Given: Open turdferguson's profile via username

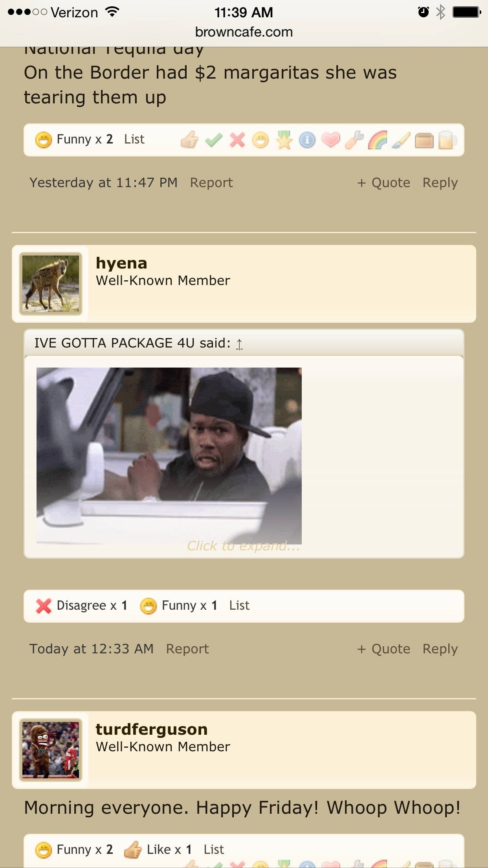Looking at the screenshot, I should (152, 729).
